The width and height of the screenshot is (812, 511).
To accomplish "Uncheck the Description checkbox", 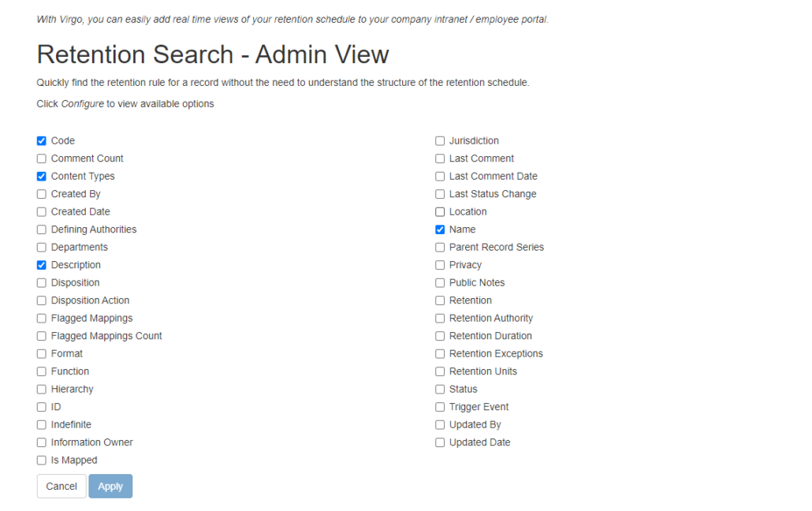I will pyautogui.click(x=41, y=264).
